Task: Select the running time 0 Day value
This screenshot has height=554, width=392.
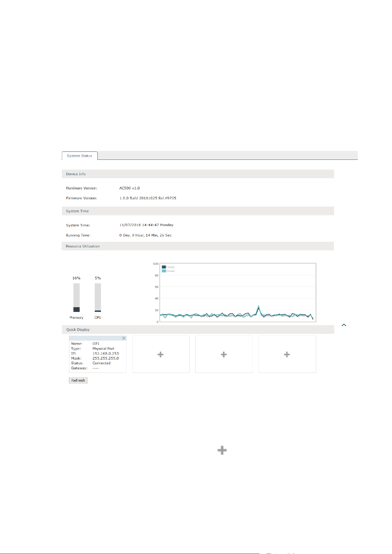Action: tap(145, 235)
